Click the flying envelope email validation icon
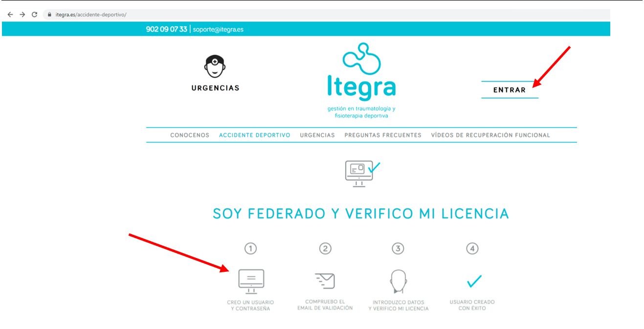This screenshot has height=329, width=644. [x=325, y=281]
